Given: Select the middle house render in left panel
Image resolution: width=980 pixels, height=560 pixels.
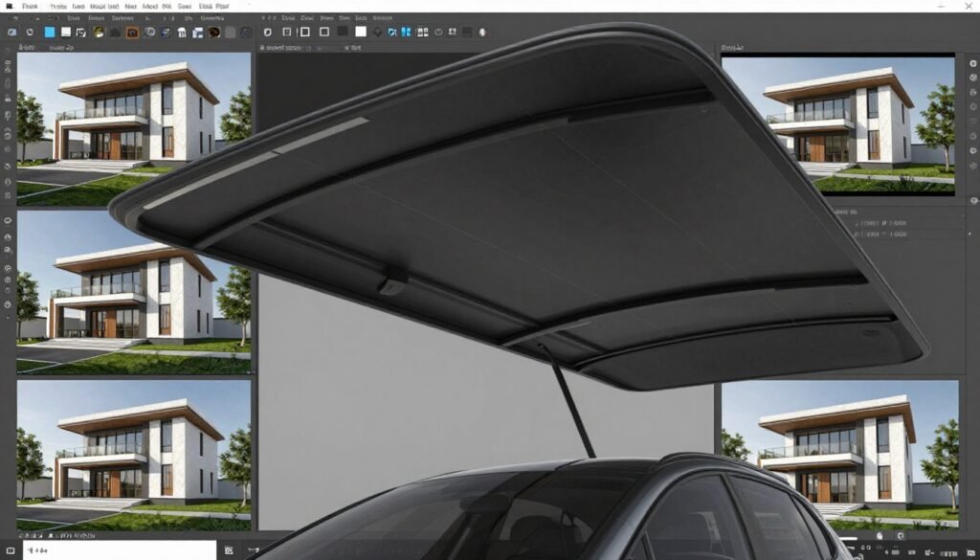Looking at the screenshot, I should [x=134, y=292].
